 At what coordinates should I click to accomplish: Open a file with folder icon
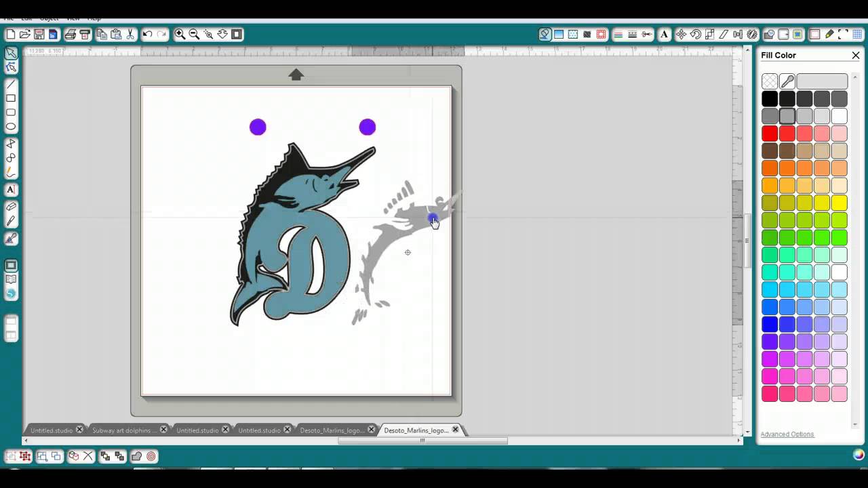click(x=24, y=34)
